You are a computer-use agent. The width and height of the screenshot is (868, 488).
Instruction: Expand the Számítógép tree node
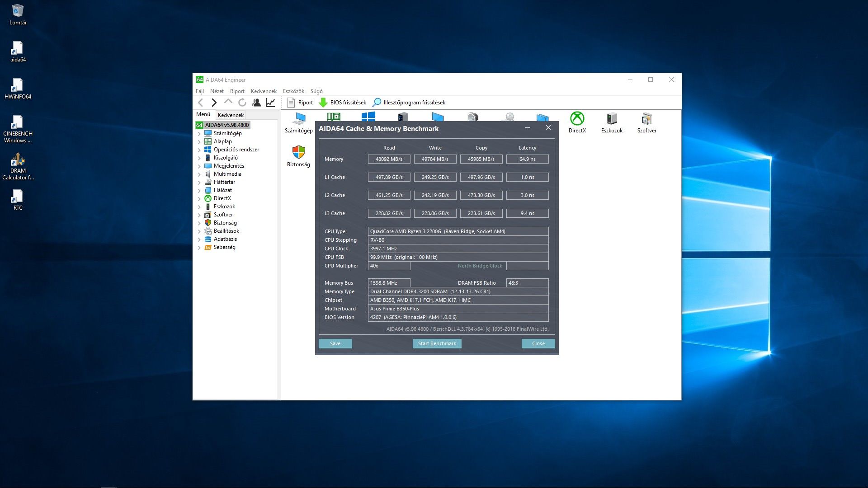[x=199, y=134]
